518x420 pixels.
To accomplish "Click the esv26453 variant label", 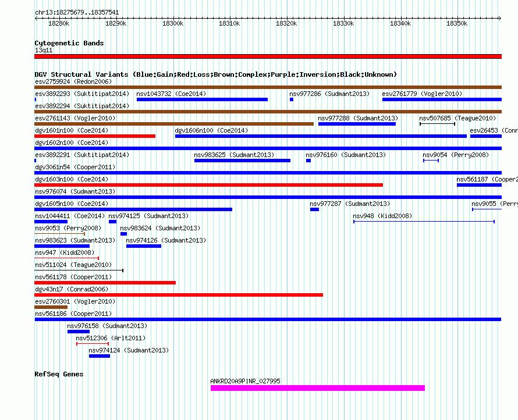I will pos(494,130).
